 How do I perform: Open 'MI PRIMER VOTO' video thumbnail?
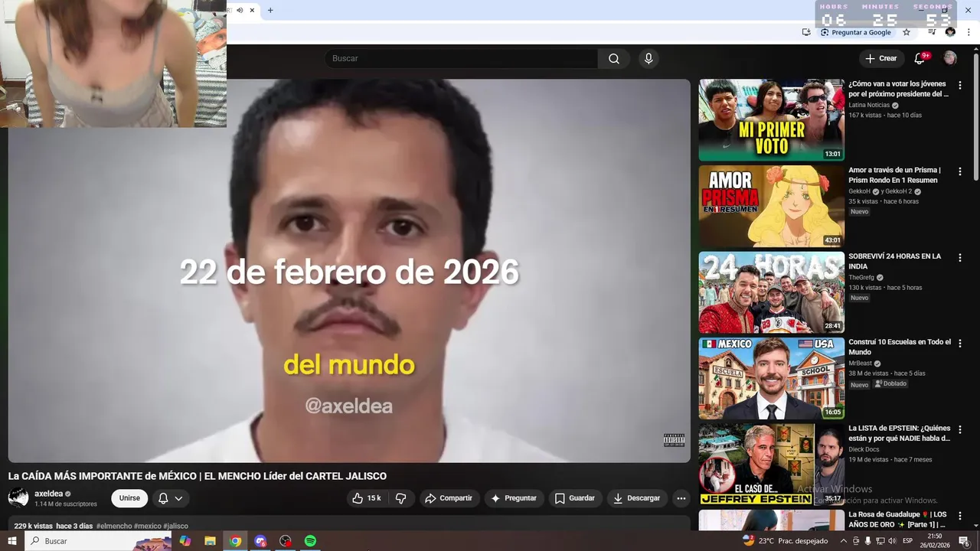click(x=771, y=120)
